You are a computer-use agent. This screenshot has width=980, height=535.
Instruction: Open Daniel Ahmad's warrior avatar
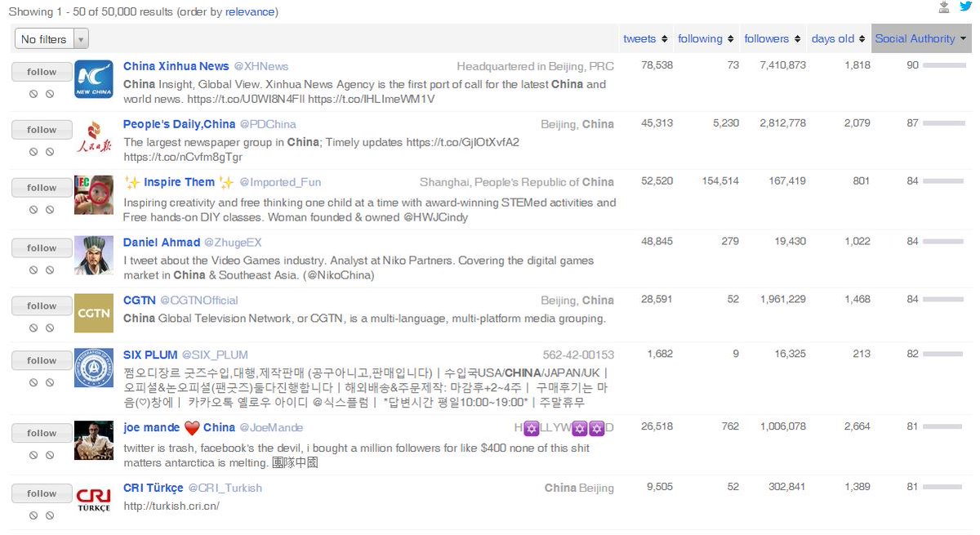(94, 256)
